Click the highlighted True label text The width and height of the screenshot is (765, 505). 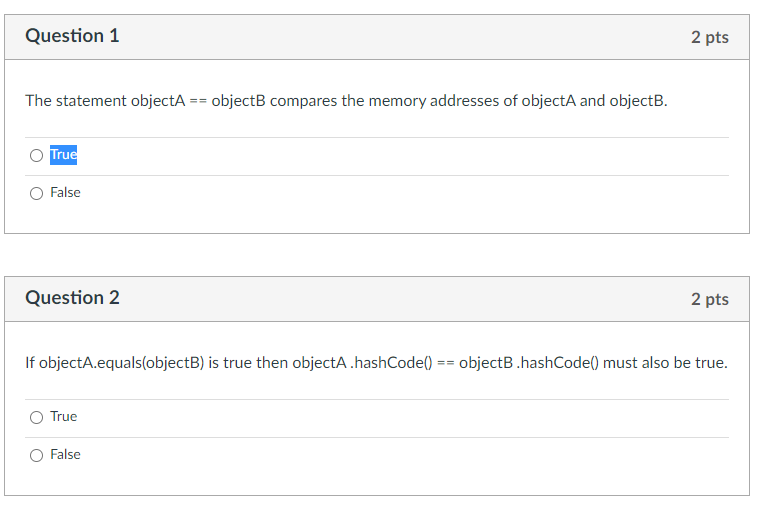pos(63,155)
